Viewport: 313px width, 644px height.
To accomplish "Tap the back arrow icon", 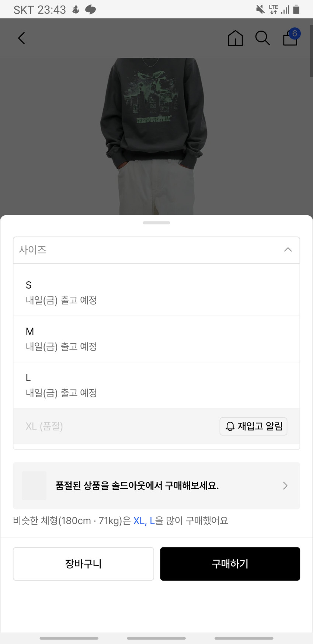I will pyautogui.click(x=22, y=38).
